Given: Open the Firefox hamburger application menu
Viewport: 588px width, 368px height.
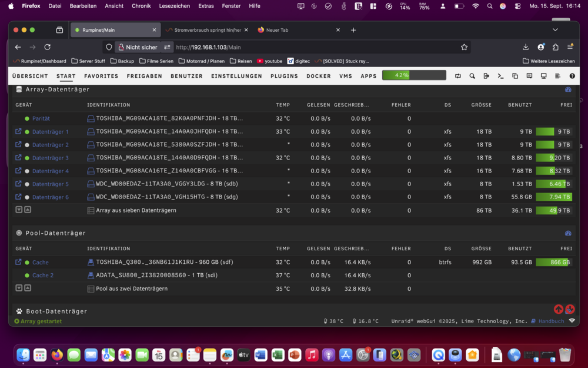Looking at the screenshot, I should pyautogui.click(x=570, y=47).
